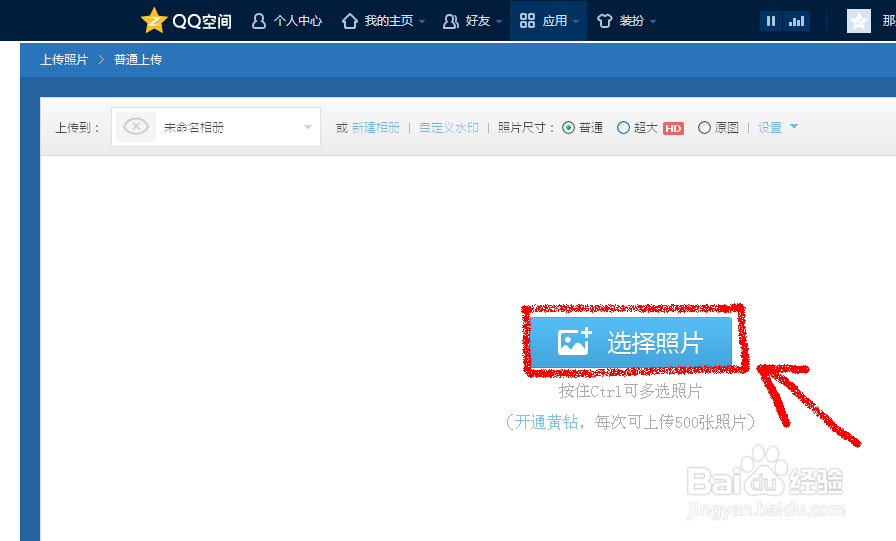
Task: Click the 选择照片 button
Action: [x=631, y=343]
